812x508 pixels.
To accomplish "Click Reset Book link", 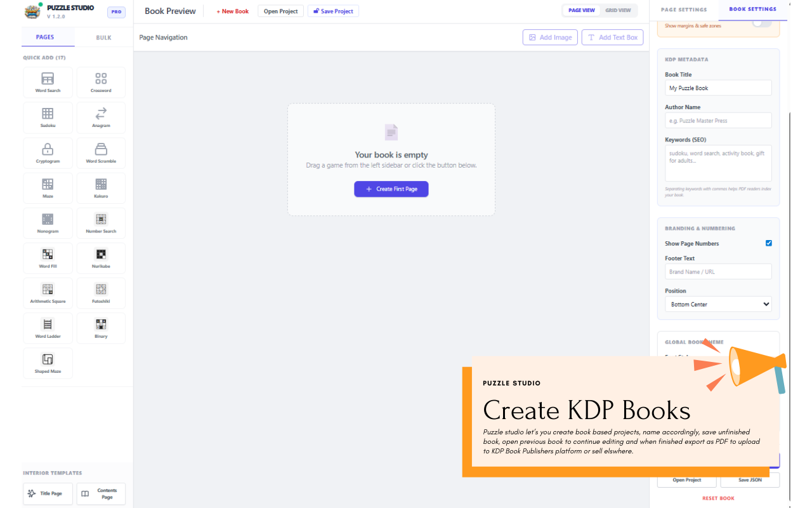I will 718,498.
